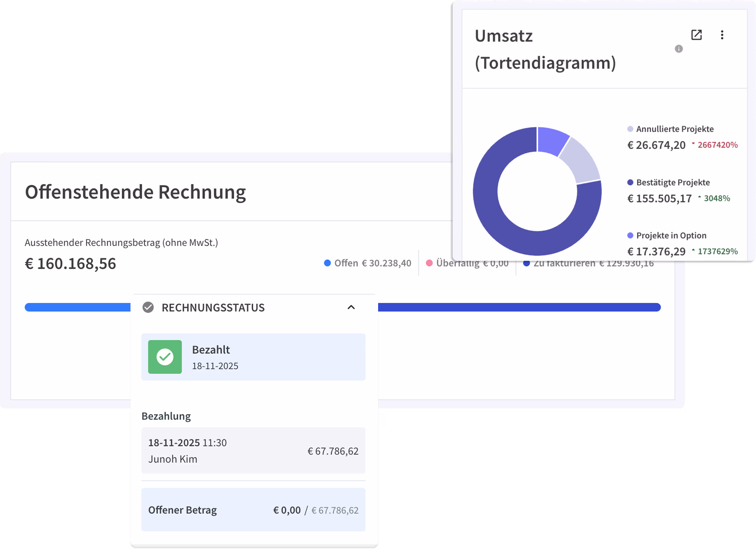The width and height of the screenshot is (756, 549).
Task: Click the light blue Offen progress bar segment
Action: 77,307
